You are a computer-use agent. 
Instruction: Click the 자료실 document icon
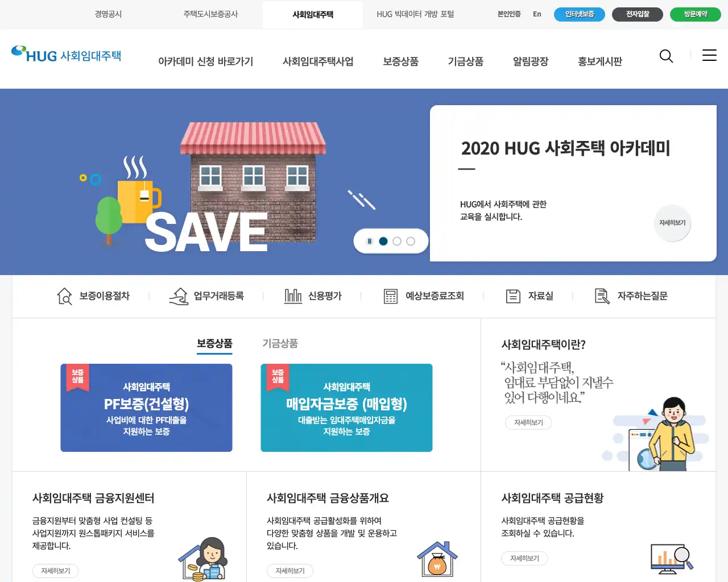(x=513, y=296)
